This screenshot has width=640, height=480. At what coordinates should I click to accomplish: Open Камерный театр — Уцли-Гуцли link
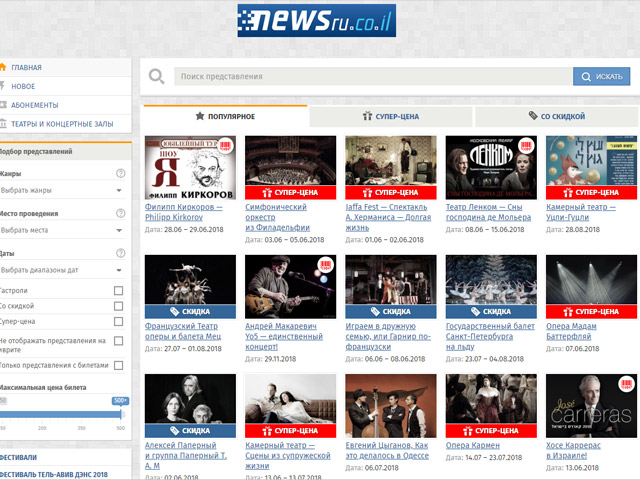(x=581, y=212)
